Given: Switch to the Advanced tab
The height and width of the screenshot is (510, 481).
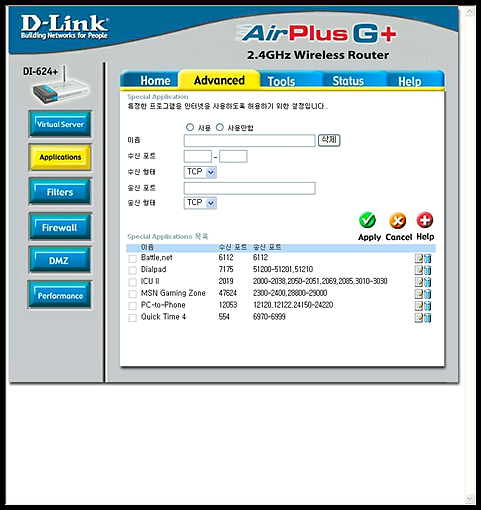Looking at the screenshot, I should tap(219, 80).
